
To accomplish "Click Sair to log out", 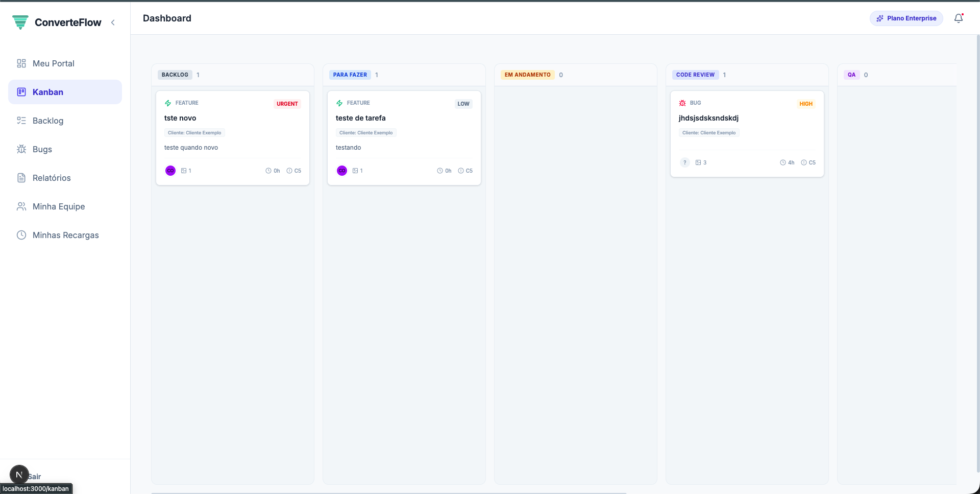I will click(x=34, y=477).
